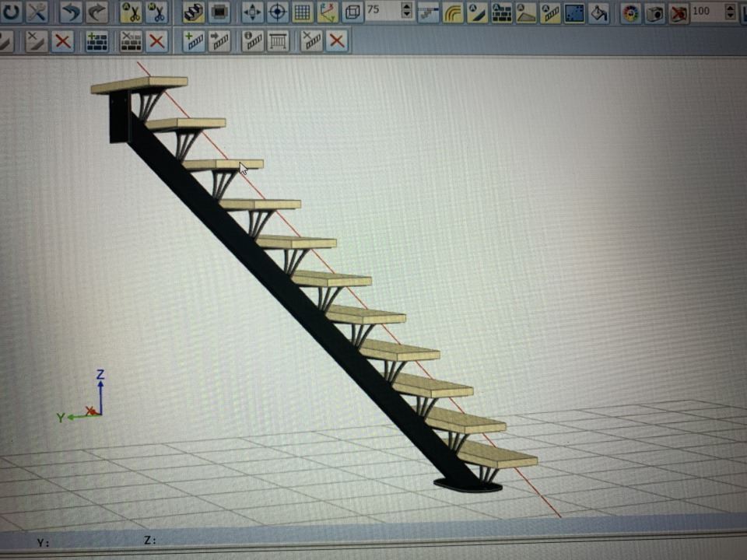Screen dimensions: 747x560
Task: Click the add railing green plus icon
Action: (x=195, y=41)
